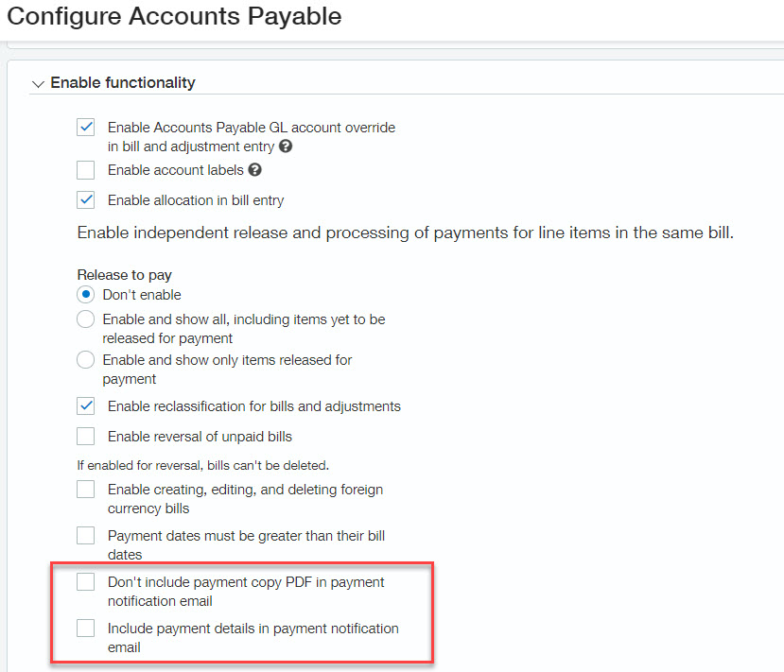Click help icon next to GL account override
Screen dimensions: 784x672
click(286, 147)
